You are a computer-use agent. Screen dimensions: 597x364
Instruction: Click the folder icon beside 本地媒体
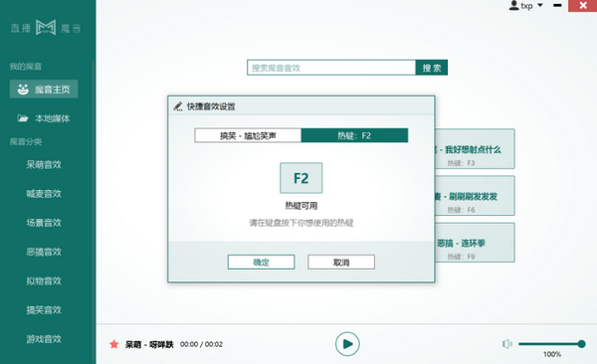(23, 118)
